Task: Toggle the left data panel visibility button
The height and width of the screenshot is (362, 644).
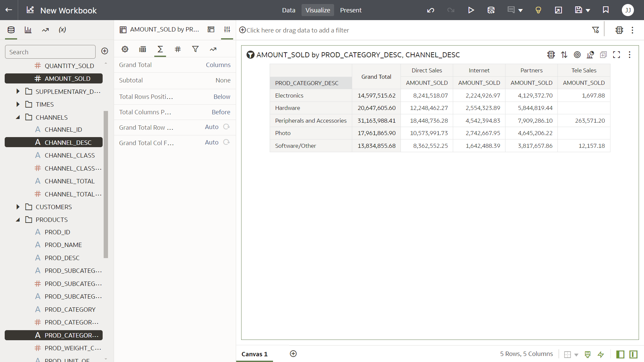Action: coord(620,354)
